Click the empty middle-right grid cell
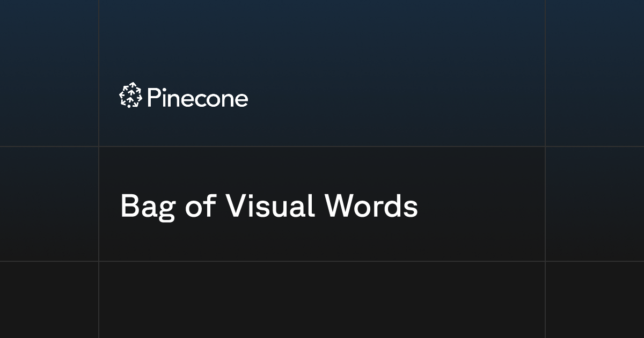This screenshot has height=338, width=644. pos(595,204)
